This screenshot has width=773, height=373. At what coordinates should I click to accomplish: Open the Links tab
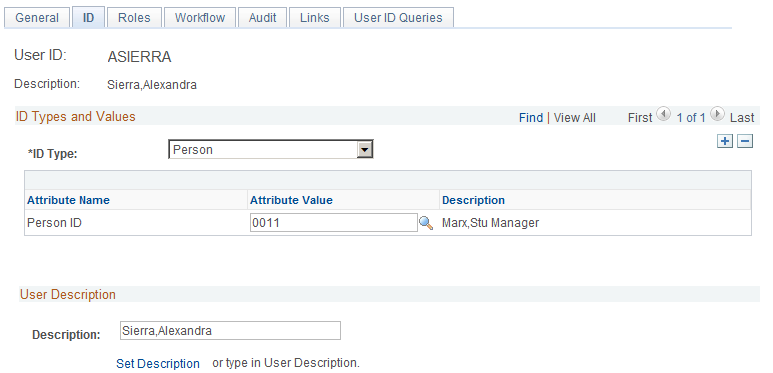315,18
